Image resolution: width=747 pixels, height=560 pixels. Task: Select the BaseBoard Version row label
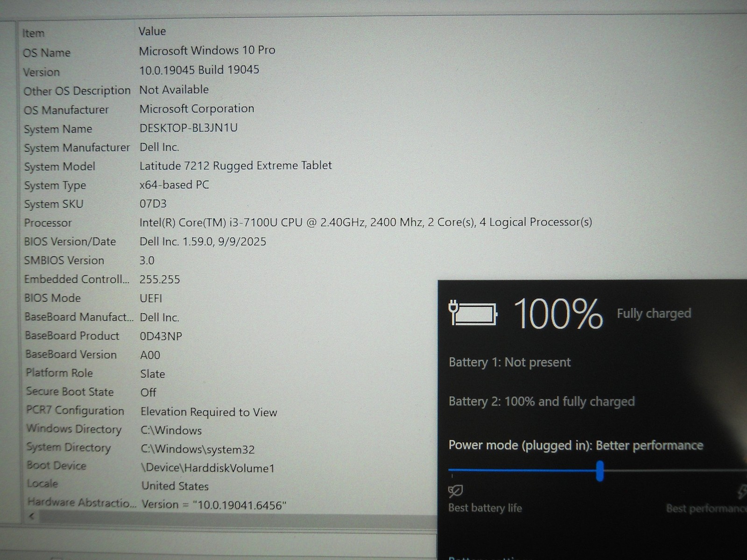(71, 355)
